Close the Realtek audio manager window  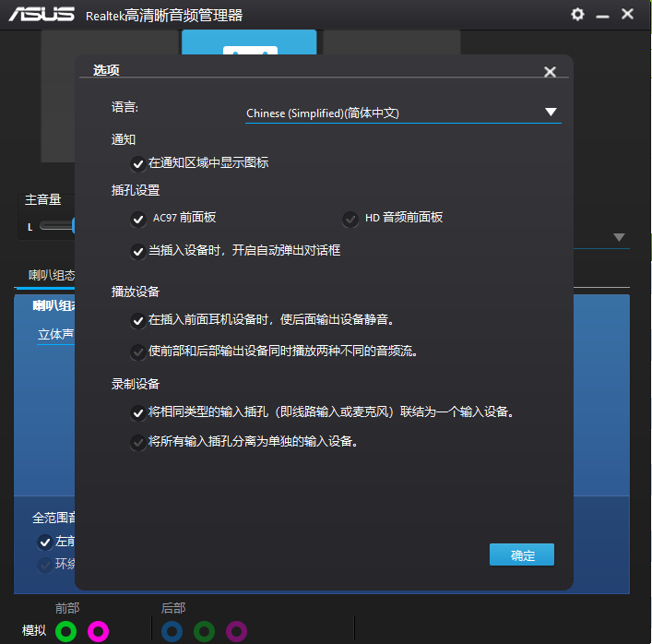coord(627,14)
